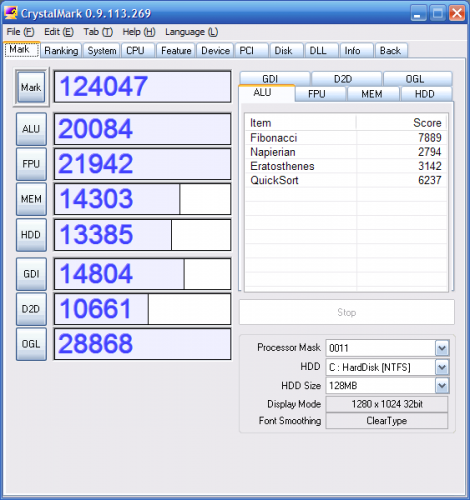Minimize the CrystalMark window
Viewport: 470px width, 500px height.
tap(418, 13)
